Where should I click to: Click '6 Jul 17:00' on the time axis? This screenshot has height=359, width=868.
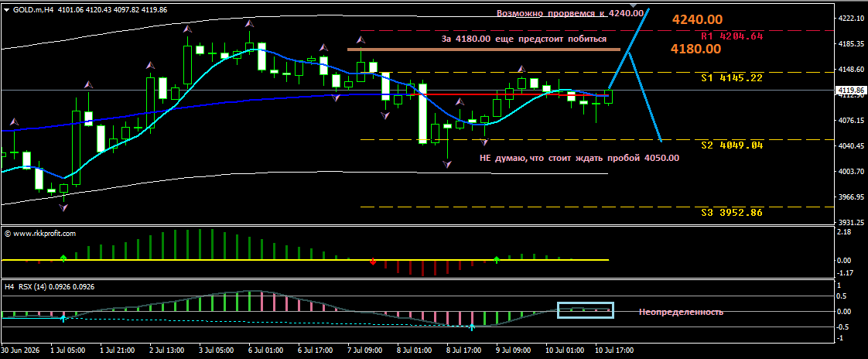[x=316, y=350]
